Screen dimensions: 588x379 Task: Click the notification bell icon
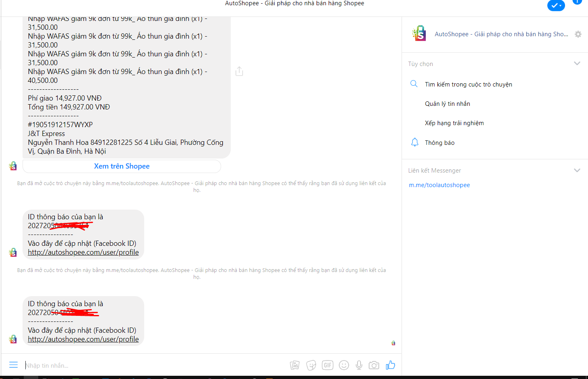point(414,142)
